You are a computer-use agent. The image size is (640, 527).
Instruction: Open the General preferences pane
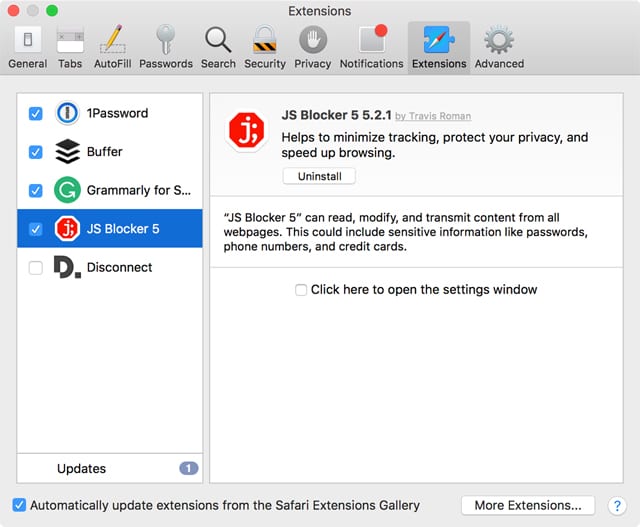[27, 47]
